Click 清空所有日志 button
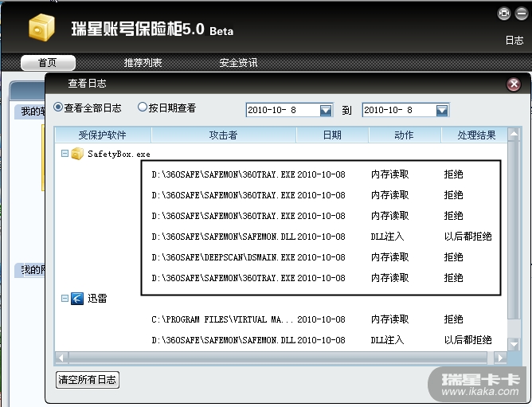 click(87, 379)
